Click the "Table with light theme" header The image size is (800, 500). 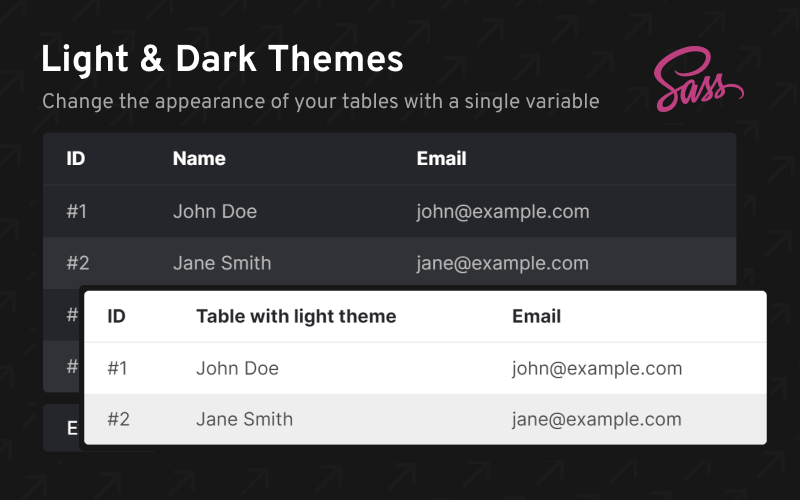pos(296,316)
